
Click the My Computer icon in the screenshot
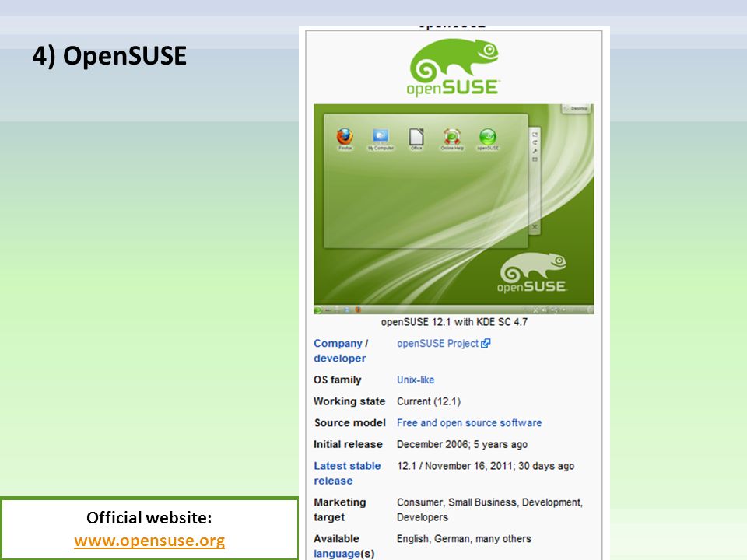tap(381, 138)
